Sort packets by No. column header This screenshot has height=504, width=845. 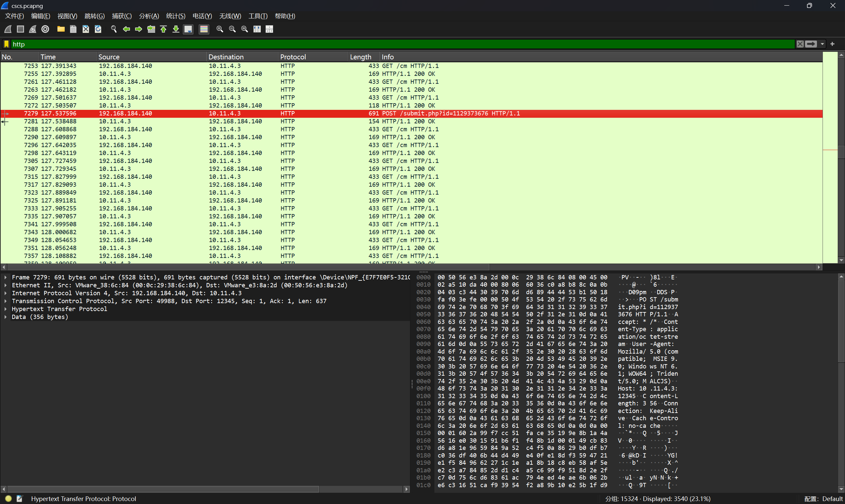click(x=19, y=57)
